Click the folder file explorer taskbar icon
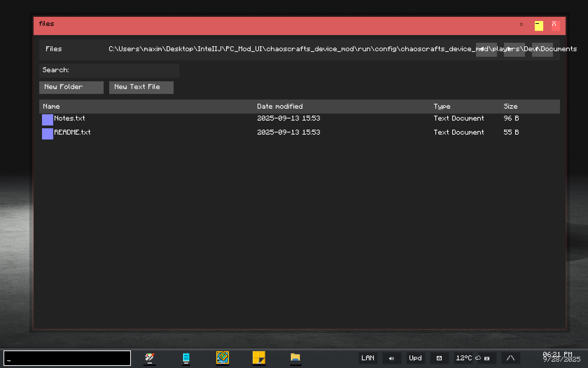This screenshot has width=588, height=368. pos(295,358)
